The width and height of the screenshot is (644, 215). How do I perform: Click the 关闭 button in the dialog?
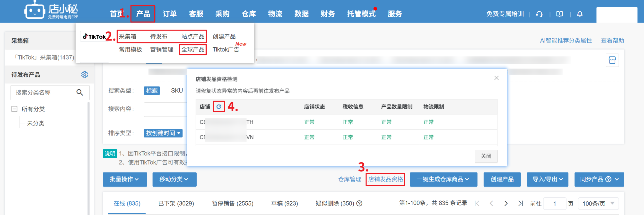tap(486, 156)
